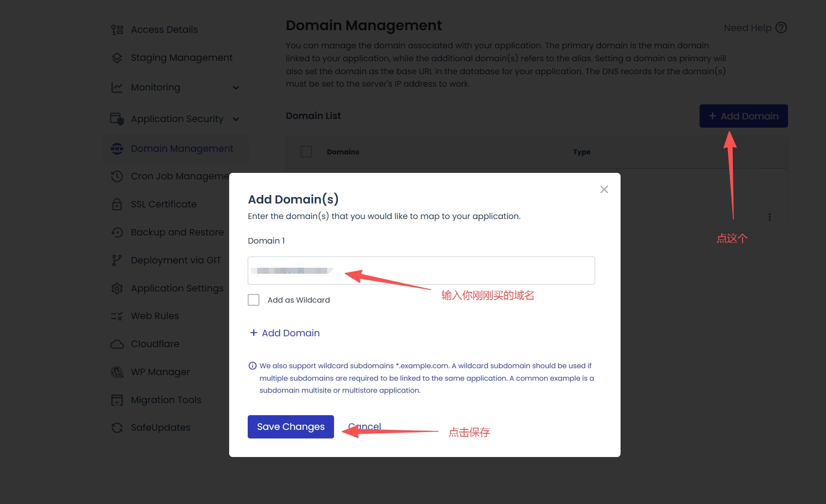Click the Access Details sidebar icon
The image size is (826, 504).
pyautogui.click(x=117, y=30)
